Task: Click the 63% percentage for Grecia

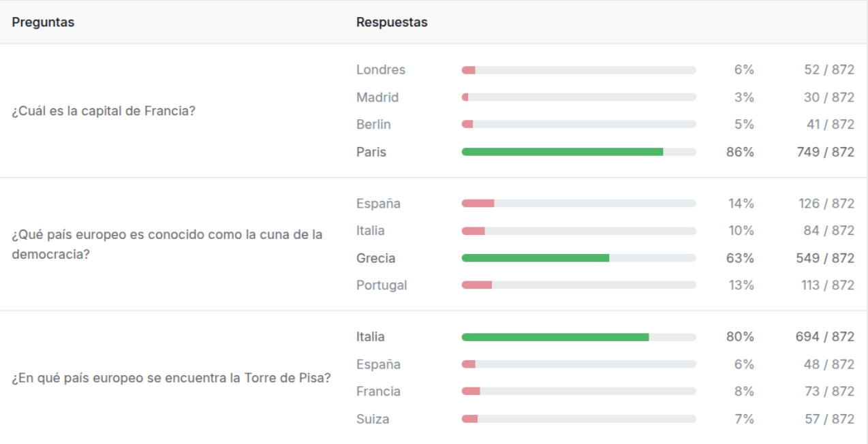Action: coord(741,258)
